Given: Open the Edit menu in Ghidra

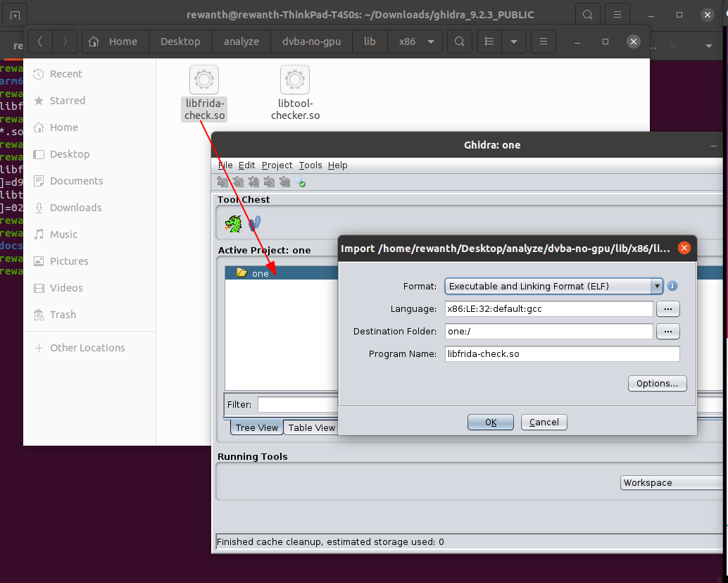Looking at the screenshot, I should pos(246,165).
